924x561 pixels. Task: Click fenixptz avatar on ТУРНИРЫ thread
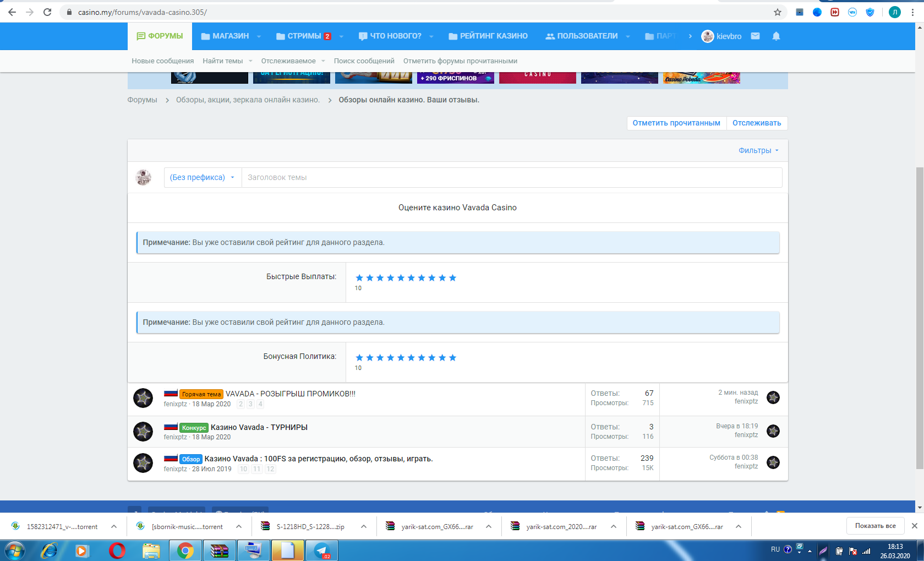[143, 432]
